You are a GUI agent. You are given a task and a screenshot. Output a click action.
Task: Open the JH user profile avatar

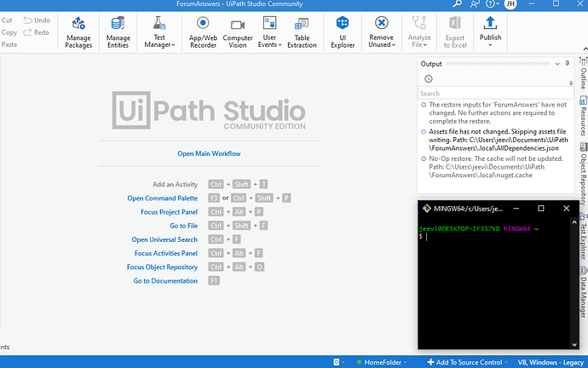click(x=510, y=3)
